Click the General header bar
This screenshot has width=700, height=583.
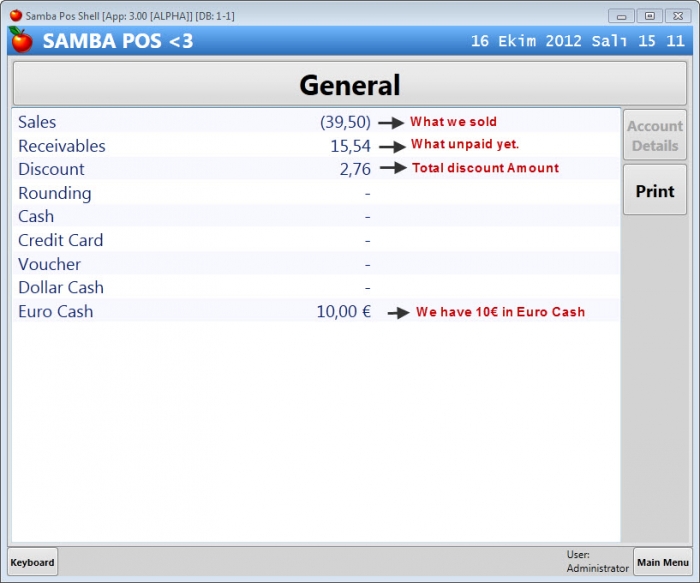click(x=350, y=84)
